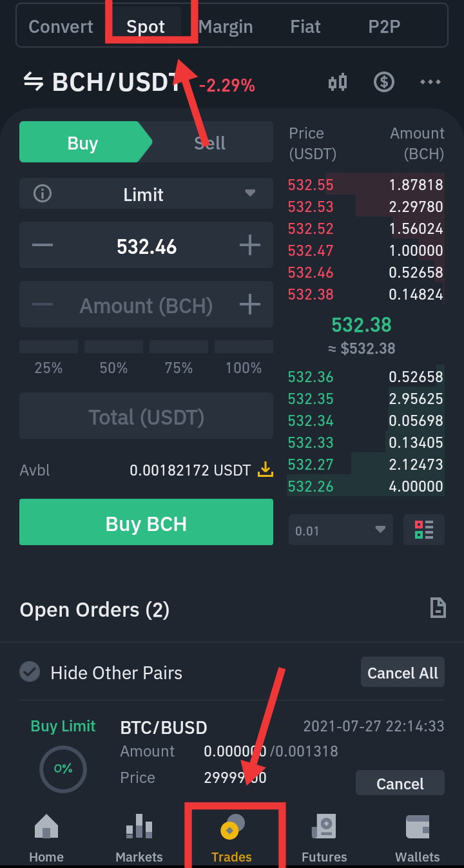Expand the Limit order type dropdown

point(146,194)
